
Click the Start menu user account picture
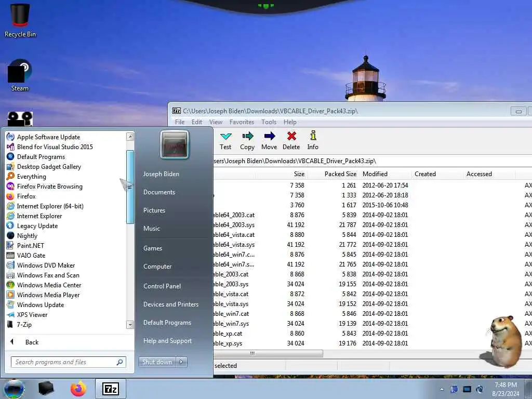175,145
